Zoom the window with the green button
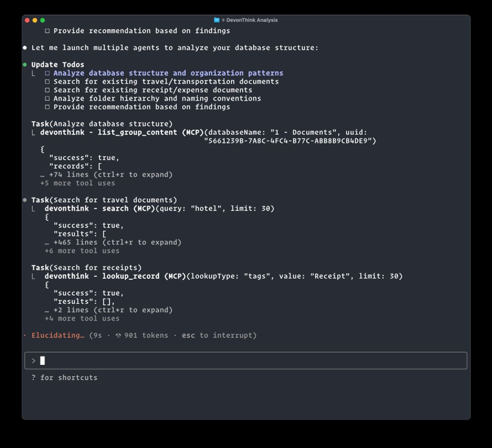 (43, 20)
